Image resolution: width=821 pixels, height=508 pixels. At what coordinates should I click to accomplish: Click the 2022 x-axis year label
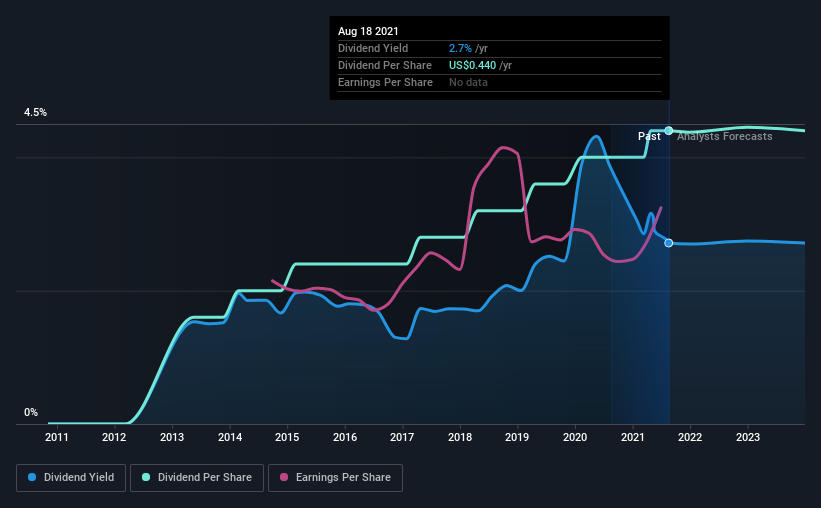[x=690, y=437]
